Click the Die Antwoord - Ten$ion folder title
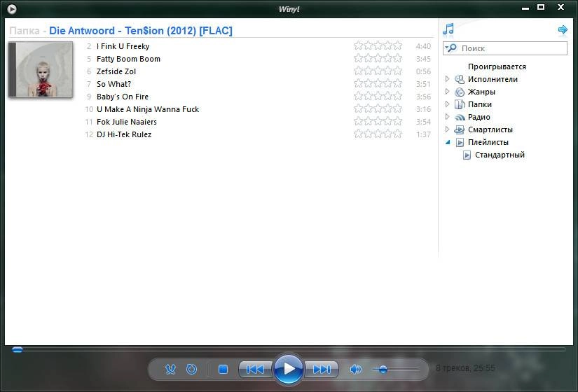The width and height of the screenshot is (578, 392). point(140,31)
